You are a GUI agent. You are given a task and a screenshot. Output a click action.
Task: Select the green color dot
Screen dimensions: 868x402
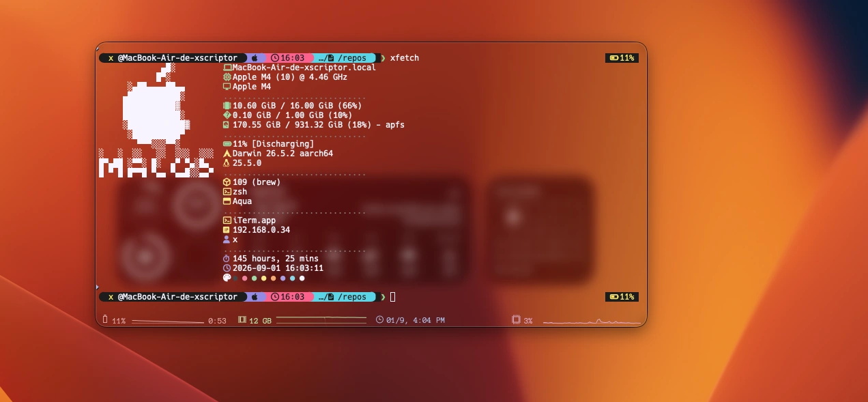tap(254, 278)
